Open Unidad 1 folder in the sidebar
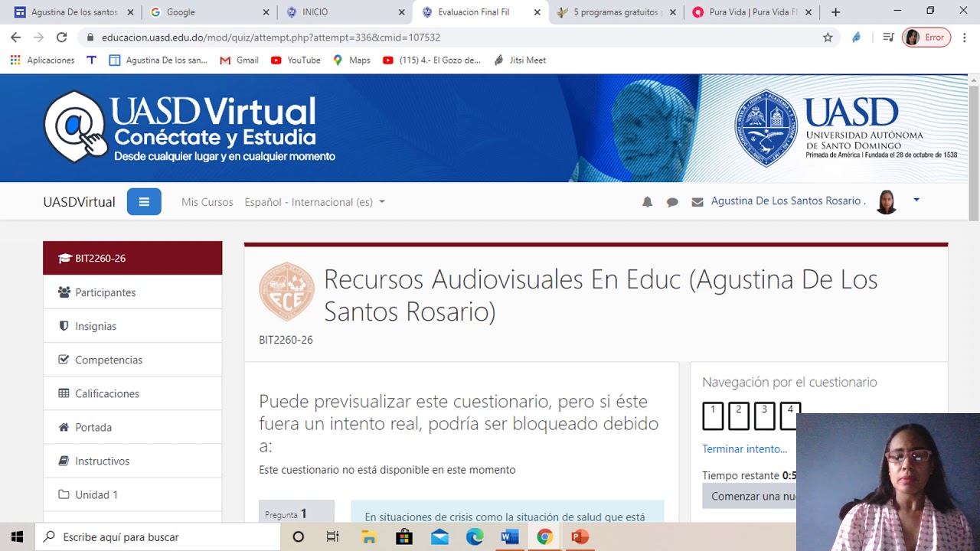 (x=132, y=494)
